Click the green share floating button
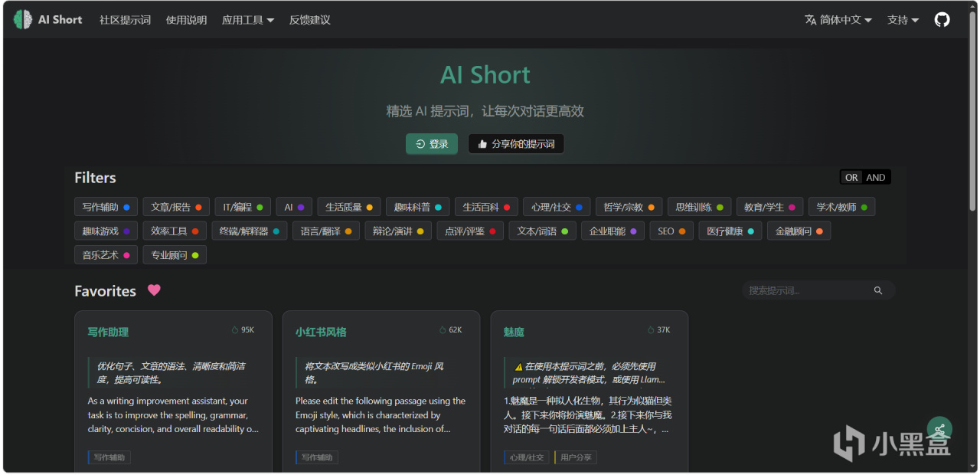 tap(939, 429)
